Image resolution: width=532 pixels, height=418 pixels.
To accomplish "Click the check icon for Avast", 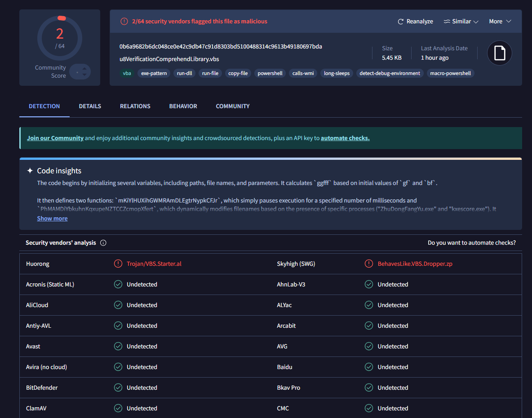I will [x=118, y=347].
